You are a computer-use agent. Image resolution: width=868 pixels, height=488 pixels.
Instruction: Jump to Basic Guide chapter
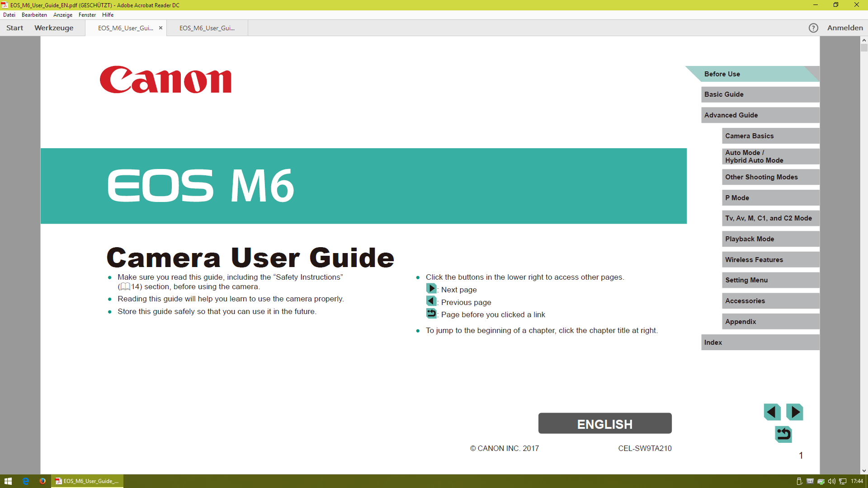click(760, 94)
